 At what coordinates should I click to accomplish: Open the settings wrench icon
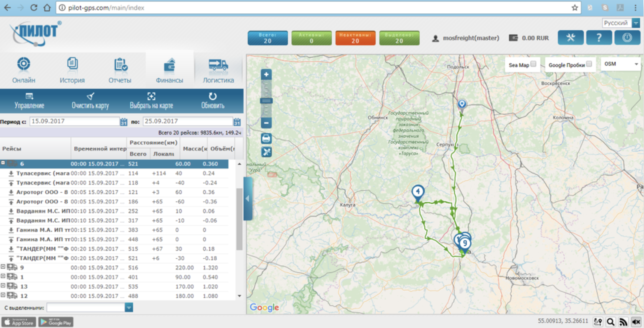coord(570,38)
